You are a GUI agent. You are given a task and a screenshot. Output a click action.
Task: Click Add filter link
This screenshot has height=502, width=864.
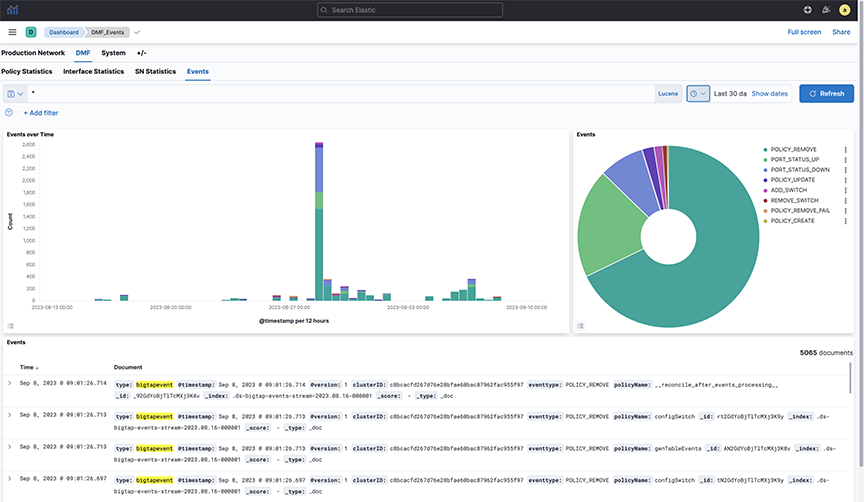41,113
